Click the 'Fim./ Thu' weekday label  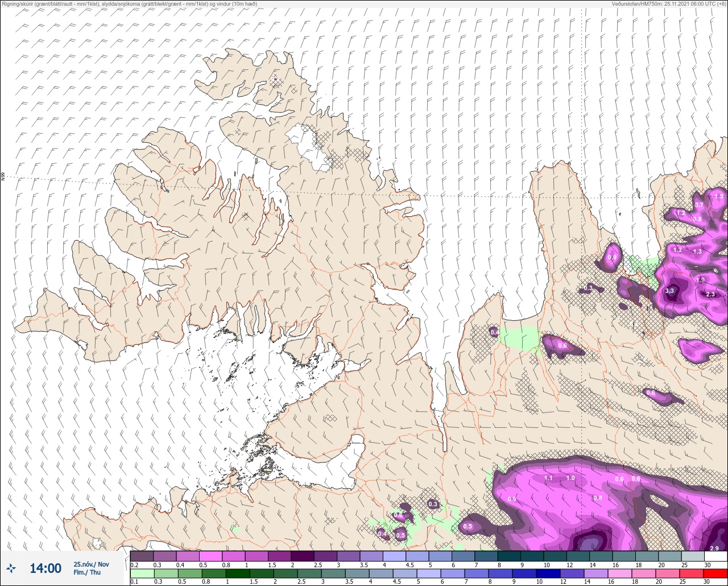pos(87,572)
